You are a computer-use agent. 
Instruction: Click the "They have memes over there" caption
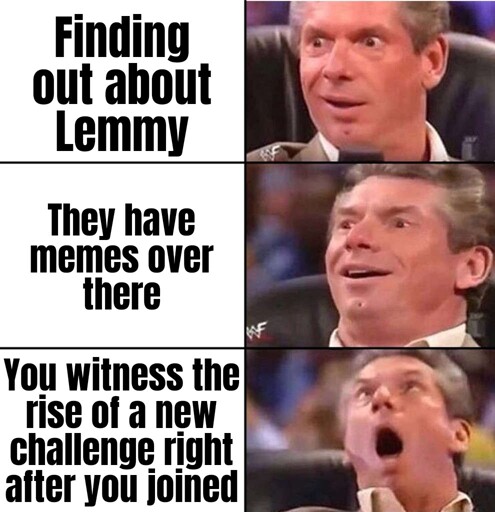click(122, 258)
